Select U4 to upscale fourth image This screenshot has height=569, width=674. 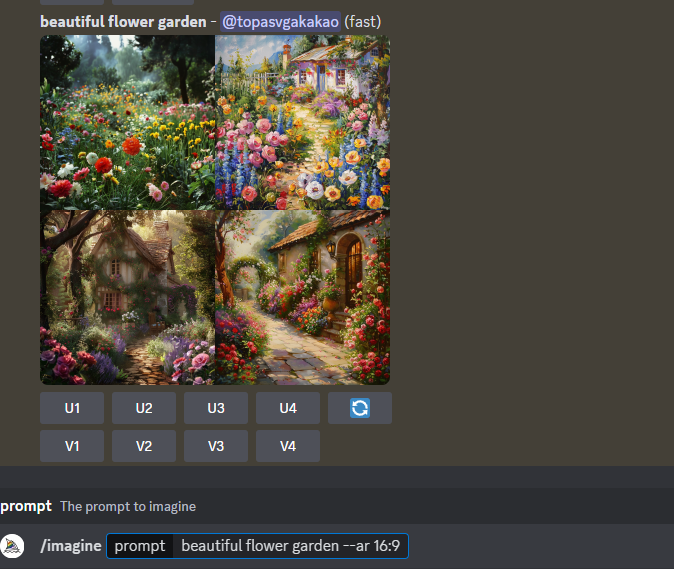click(x=288, y=408)
